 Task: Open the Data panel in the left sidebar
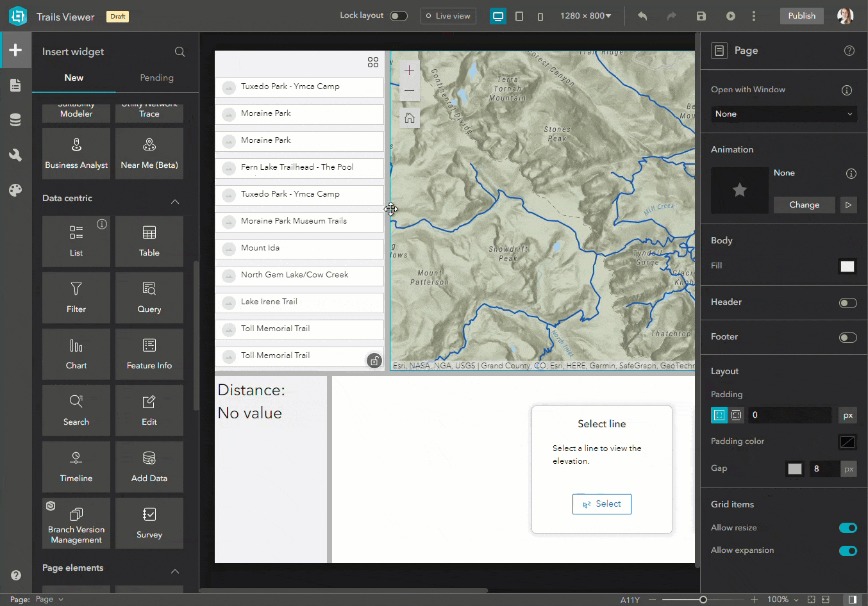click(x=15, y=119)
